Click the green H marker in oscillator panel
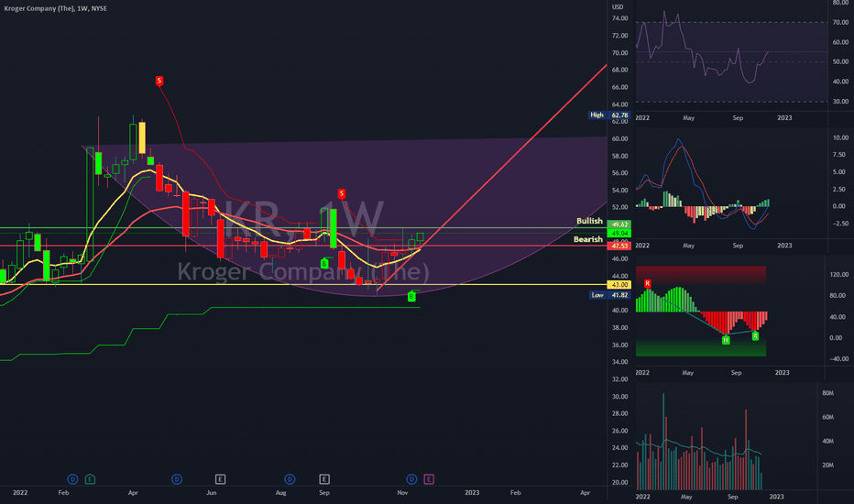The height and width of the screenshot is (504, 854). [726, 340]
